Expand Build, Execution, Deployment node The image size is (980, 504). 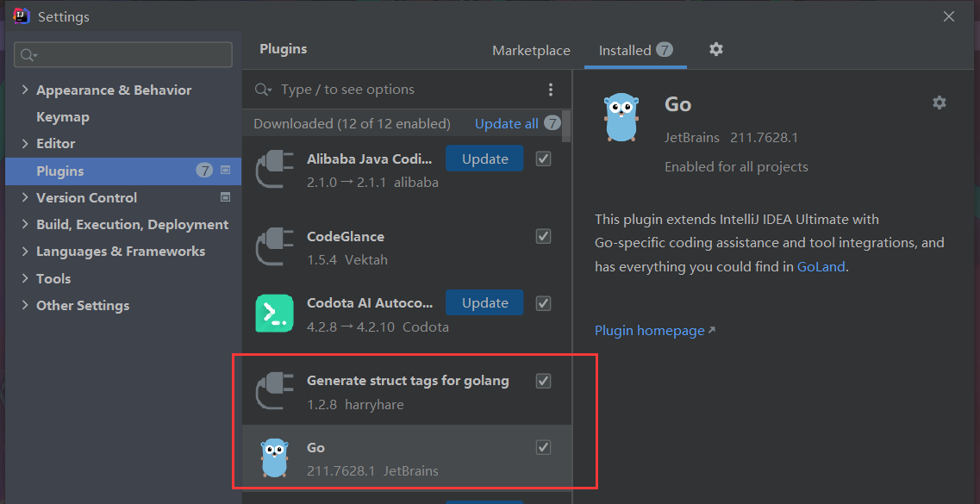coord(25,224)
